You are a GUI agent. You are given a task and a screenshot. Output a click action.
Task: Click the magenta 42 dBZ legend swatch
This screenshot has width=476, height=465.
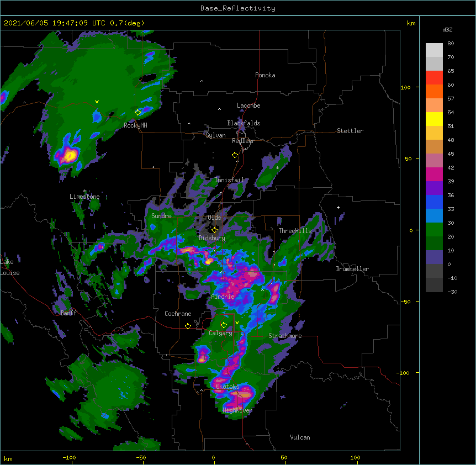click(x=434, y=174)
